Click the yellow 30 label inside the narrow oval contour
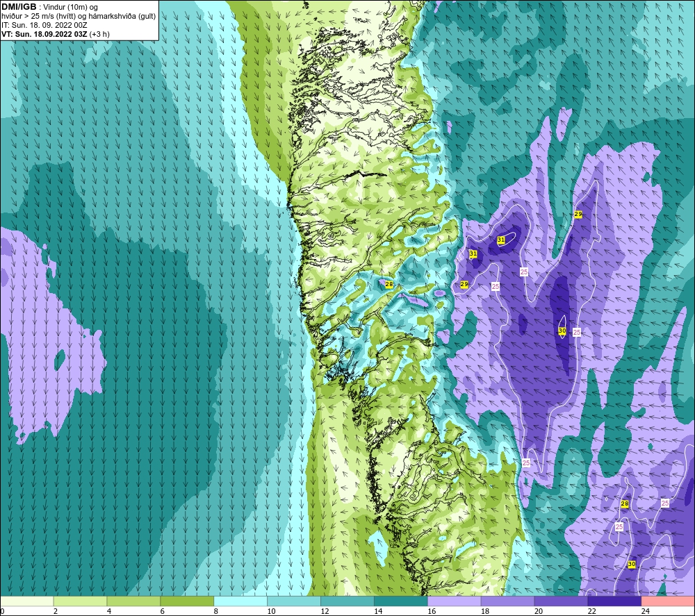This screenshot has height=616, width=695. point(562,331)
